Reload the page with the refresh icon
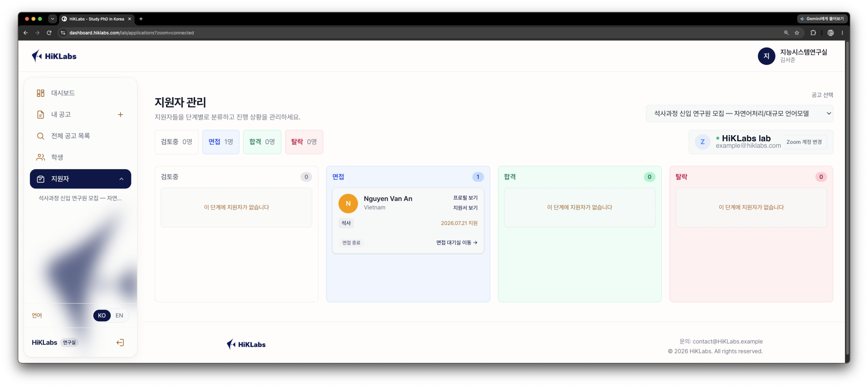The image size is (868, 387). point(49,33)
